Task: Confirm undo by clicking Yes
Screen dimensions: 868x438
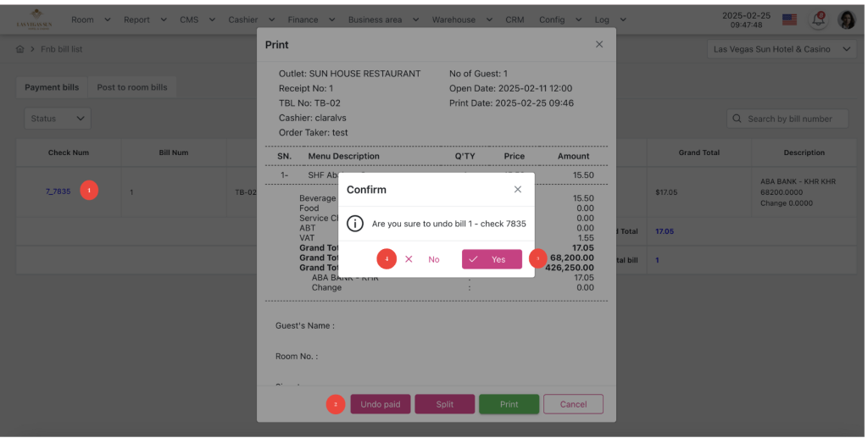Action: (492, 259)
